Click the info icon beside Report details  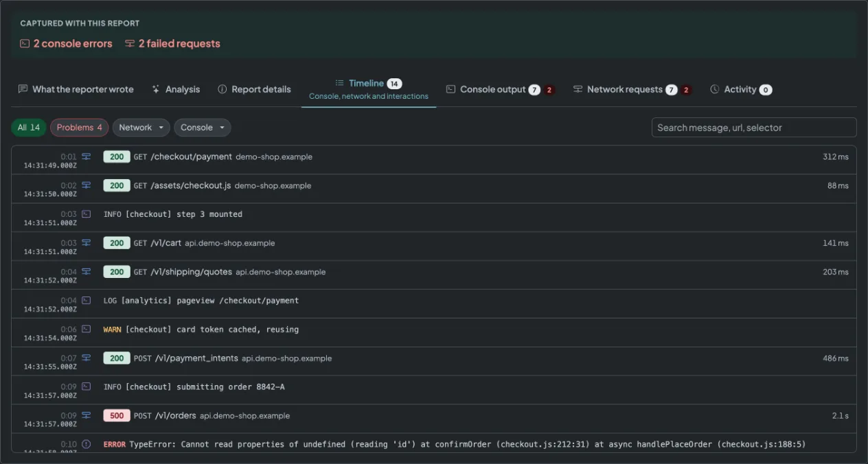[x=222, y=89]
